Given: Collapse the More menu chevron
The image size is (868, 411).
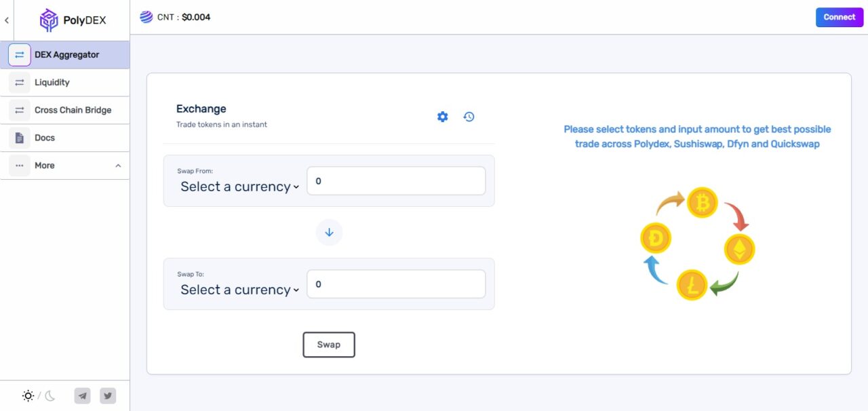Looking at the screenshot, I should (x=118, y=165).
